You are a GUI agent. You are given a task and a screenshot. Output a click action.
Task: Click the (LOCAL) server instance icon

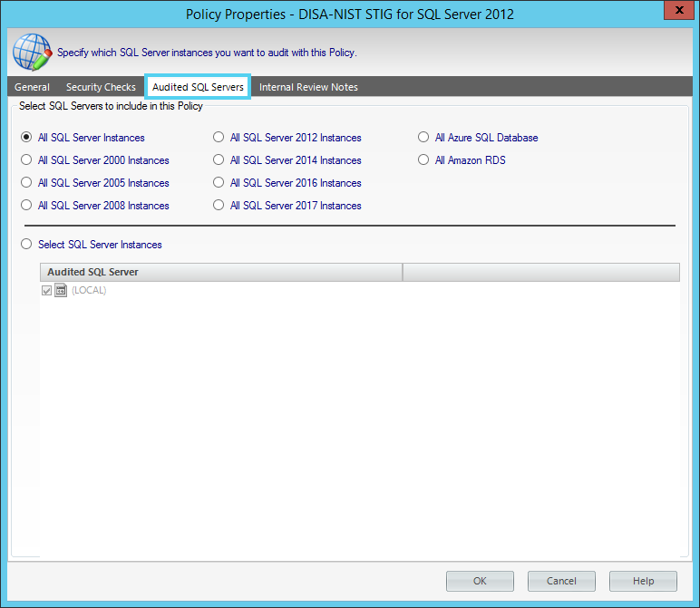click(x=61, y=290)
